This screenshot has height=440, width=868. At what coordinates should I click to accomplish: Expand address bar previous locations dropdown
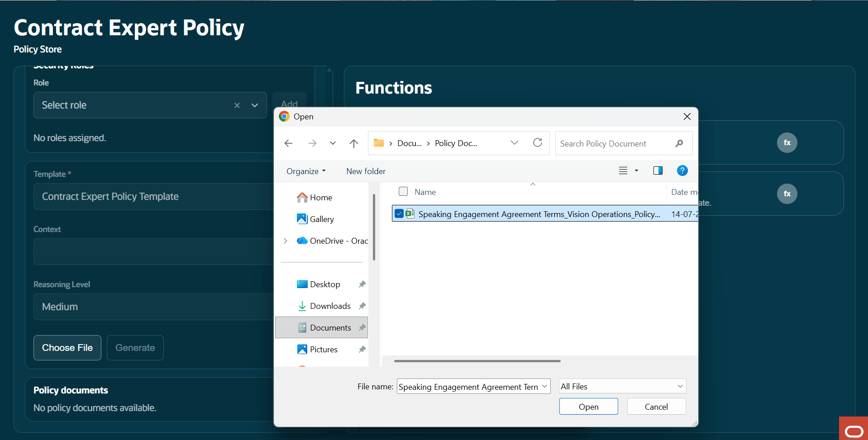coord(515,143)
